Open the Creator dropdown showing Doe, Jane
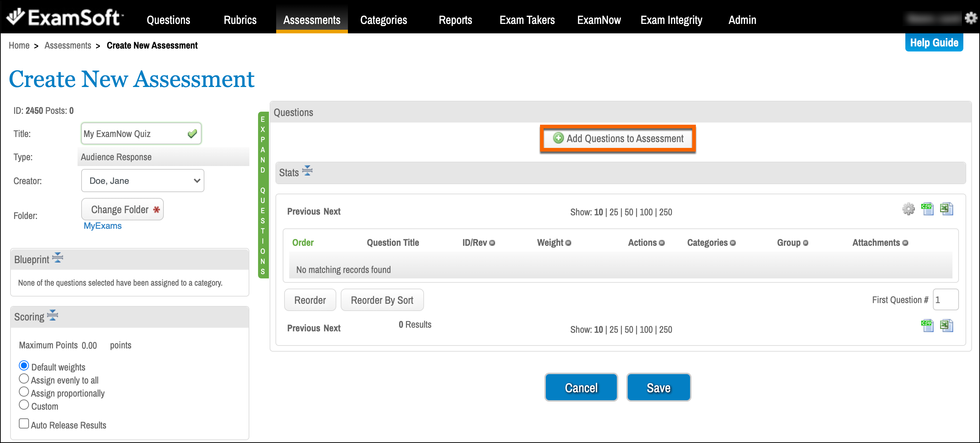Image resolution: width=980 pixels, height=443 pixels. coord(143,181)
